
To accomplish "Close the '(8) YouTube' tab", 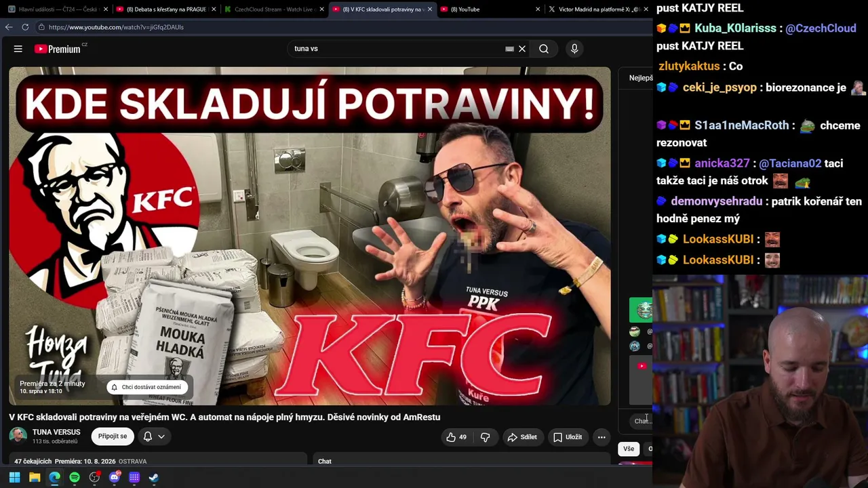I will [x=538, y=9].
